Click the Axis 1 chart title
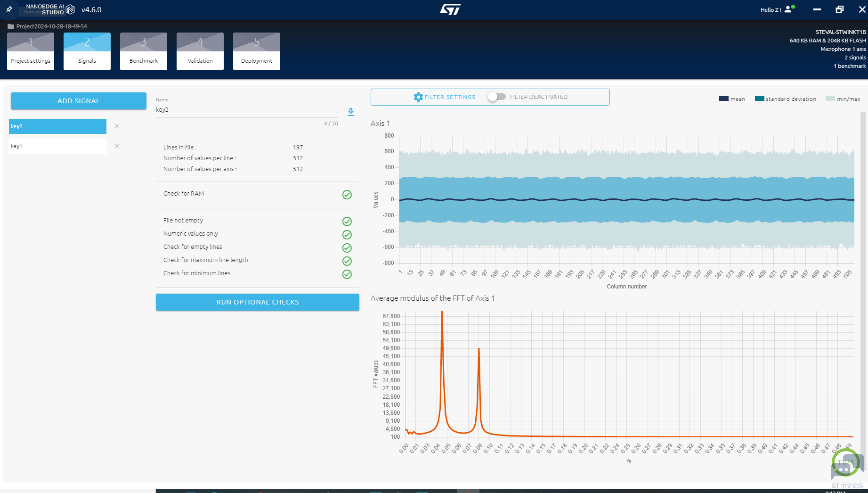The image size is (868, 493). (x=380, y=123)
